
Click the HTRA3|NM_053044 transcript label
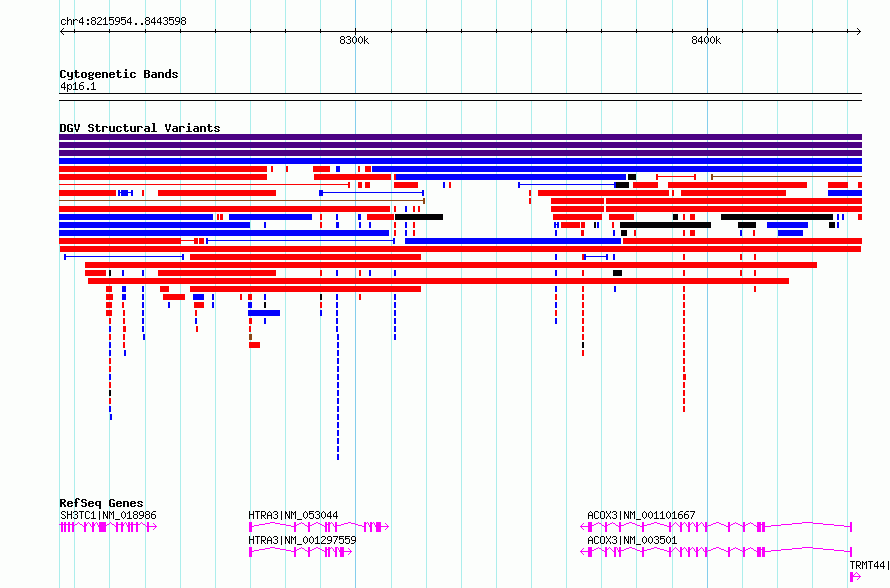pos(293,515)
